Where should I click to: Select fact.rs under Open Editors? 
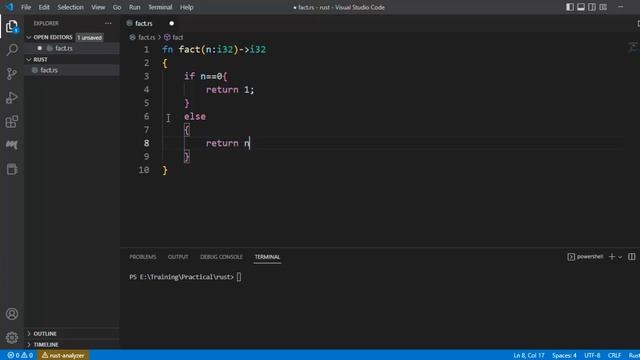pyautogui.click(x=64, y=48)
